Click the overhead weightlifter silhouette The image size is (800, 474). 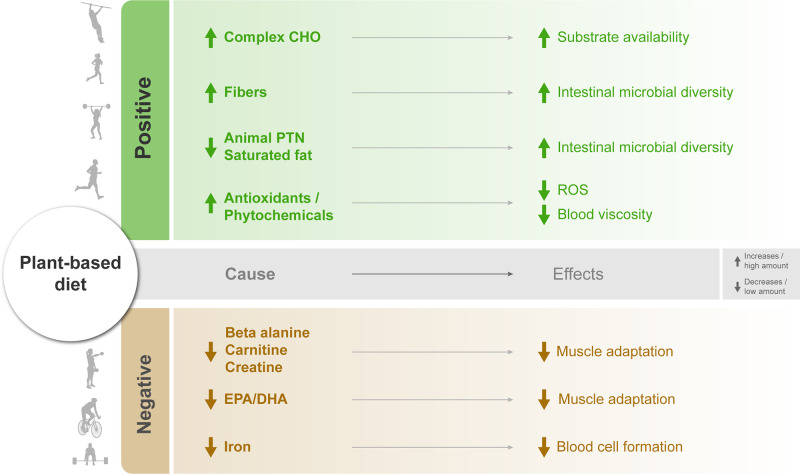(96, 121)
